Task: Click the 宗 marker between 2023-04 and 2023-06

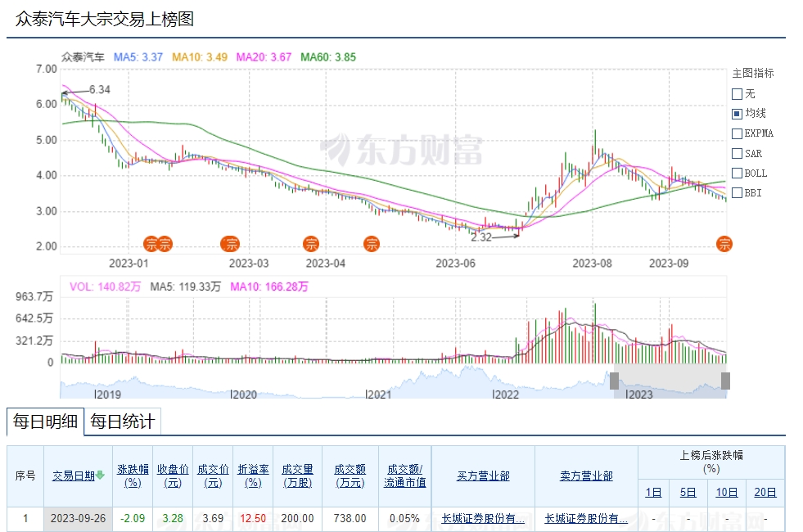Action: coord(371,243)
